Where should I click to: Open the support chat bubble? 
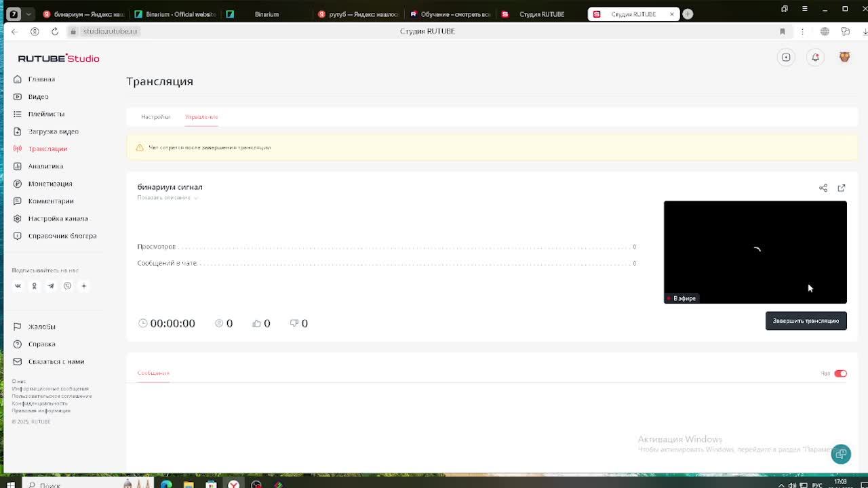[841, 454]
